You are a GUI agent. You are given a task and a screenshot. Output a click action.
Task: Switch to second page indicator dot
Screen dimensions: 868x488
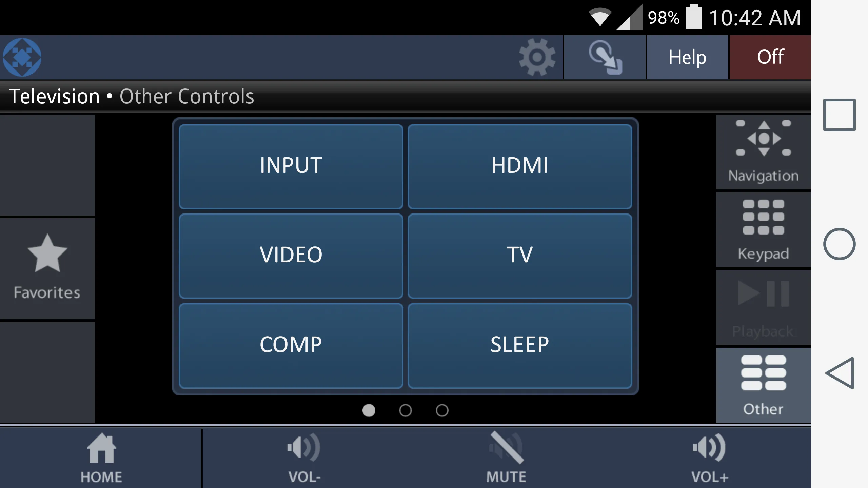pyautogui.click(x=406, y=410)
